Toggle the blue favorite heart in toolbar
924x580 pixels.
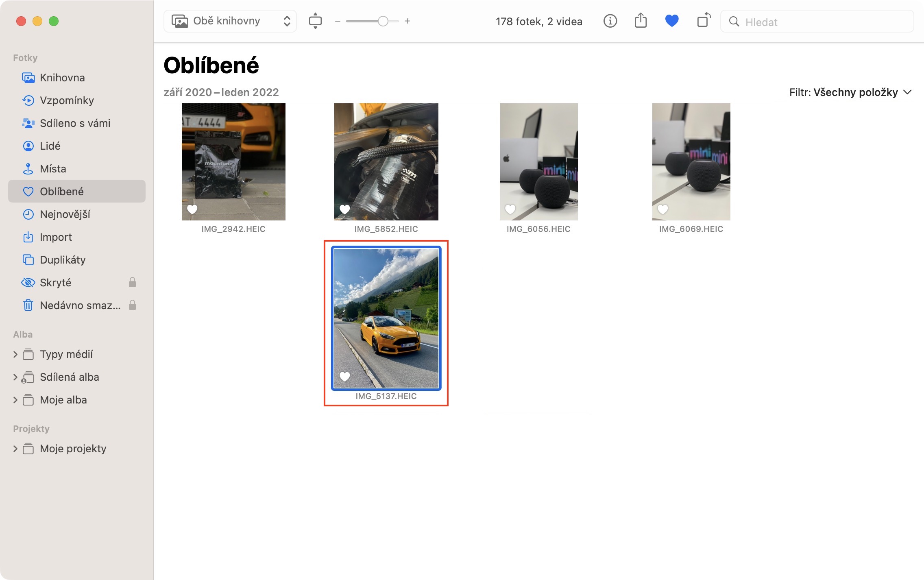pyautogui.click(x=671, y=21)
